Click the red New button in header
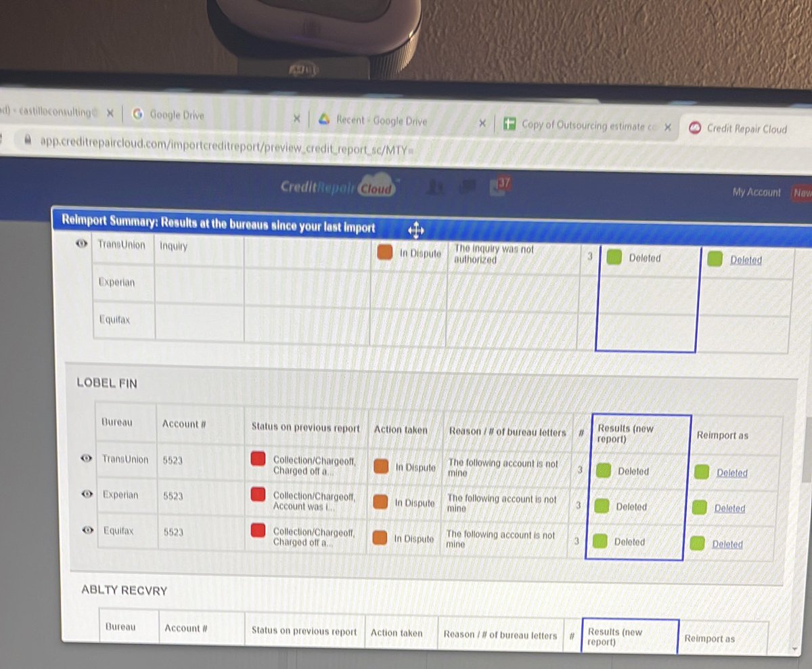This screenshot has height=669, width=812. pyautogui.click(x=801, y=193)
